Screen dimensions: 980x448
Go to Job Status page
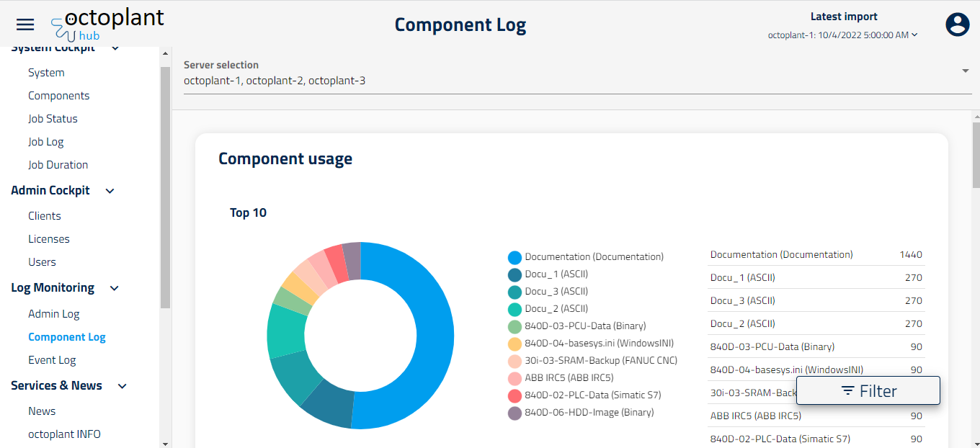coord(53,119)
